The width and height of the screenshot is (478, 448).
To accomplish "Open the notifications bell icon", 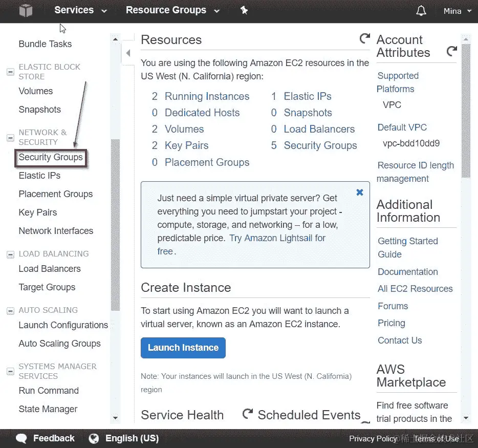I will (x=421, y=11).
